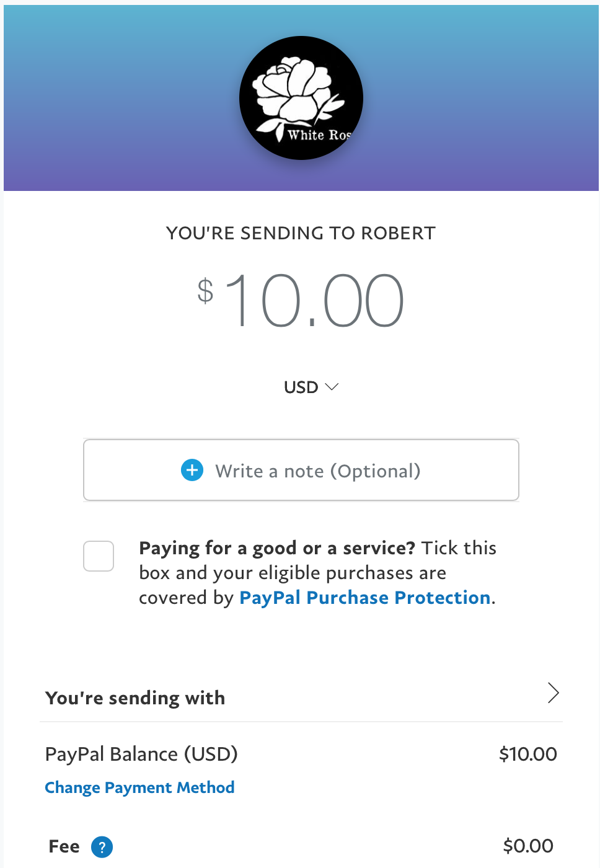Image resolution: width=600 pixels, height=868 pixels.
Task: Click Change Payment Method link
Action: tap(139, 787)
